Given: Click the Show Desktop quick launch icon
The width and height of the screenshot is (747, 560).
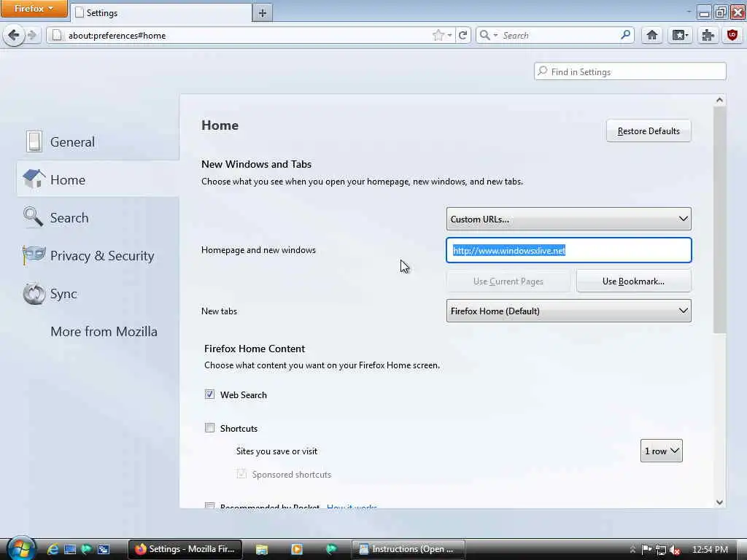Looking at the screenshot, I should pyautogui.click(x=70, y=549).
